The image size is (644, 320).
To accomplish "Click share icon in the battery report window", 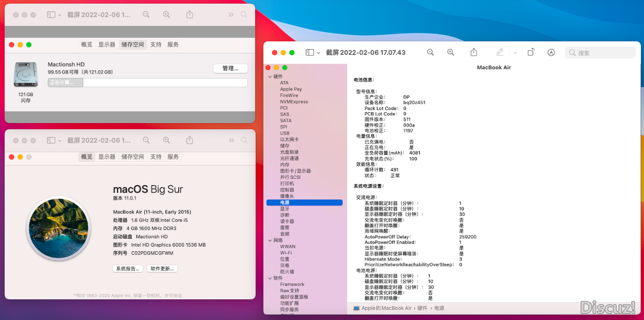I will [474, 53].
